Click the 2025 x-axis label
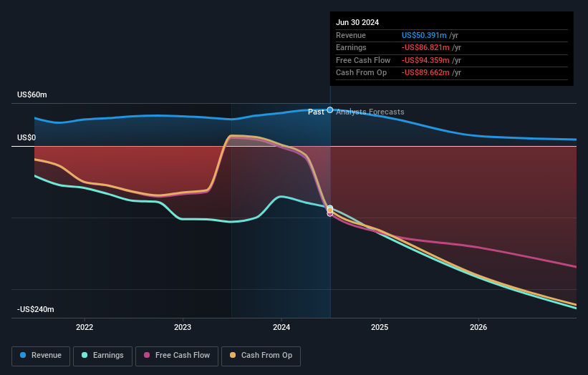The image size is (588, 375). coord(380,327)
